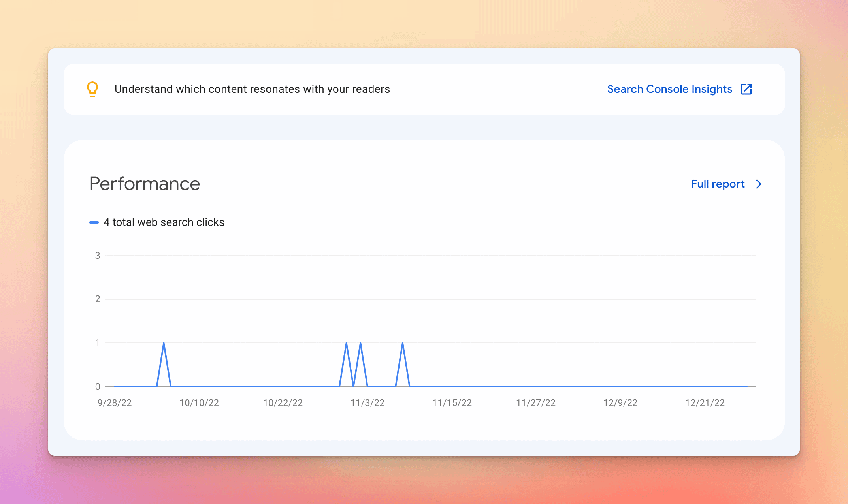The image size is (848, 504).
Task: Click the 9/28/22 date label
Action: point(115,403)
